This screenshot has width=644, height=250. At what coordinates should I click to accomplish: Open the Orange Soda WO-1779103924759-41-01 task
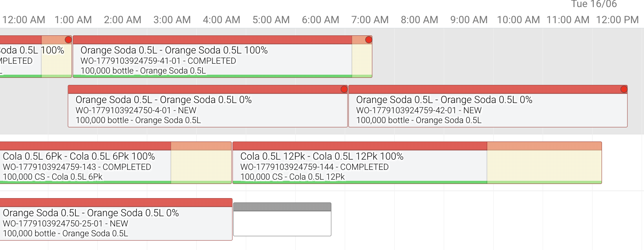click(x=222, y=57)
